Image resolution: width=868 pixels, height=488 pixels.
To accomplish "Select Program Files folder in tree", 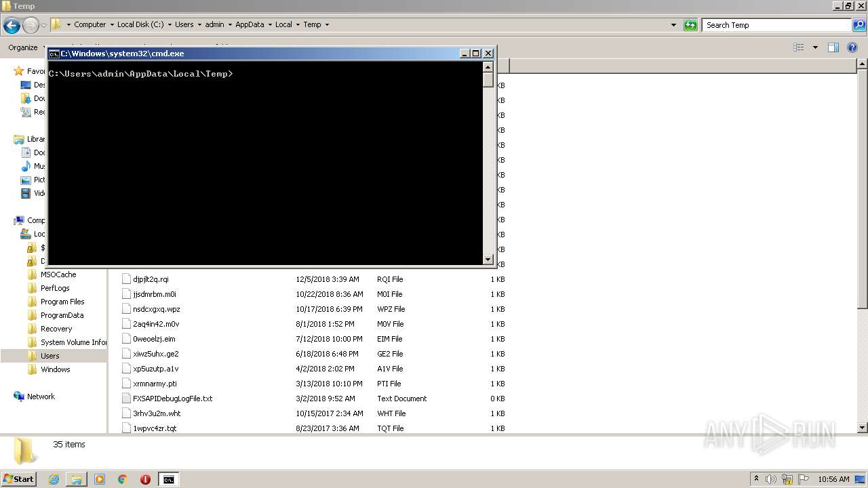I will click(x=62, y=302).
